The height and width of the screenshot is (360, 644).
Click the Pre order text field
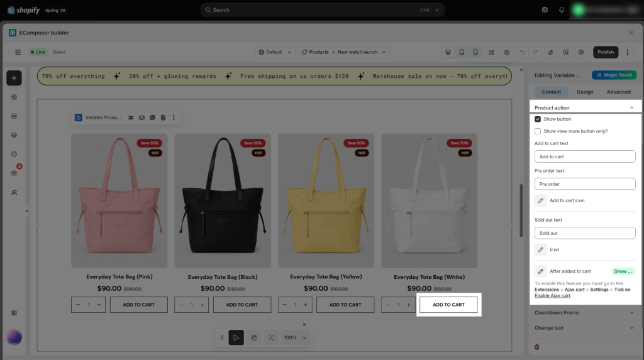click(x=585, y=184)
